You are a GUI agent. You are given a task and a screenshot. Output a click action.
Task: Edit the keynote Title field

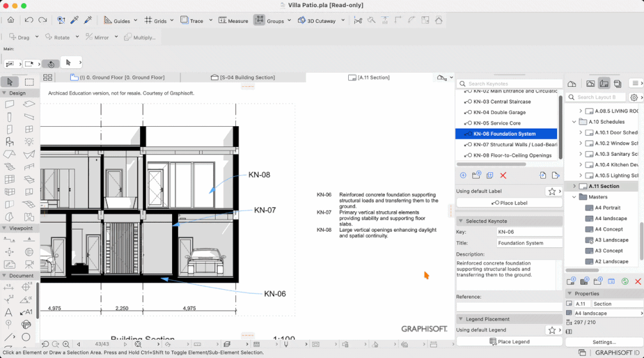tap(529, 243)
